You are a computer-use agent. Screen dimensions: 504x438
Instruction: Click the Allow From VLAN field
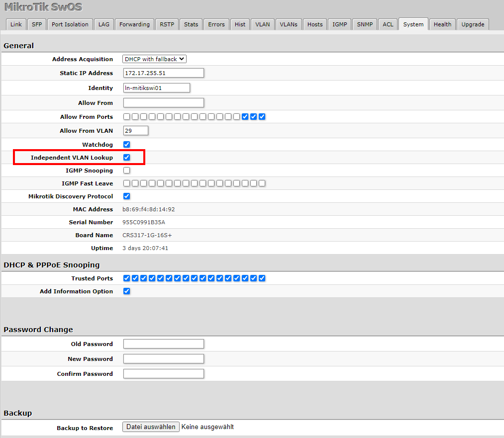tap(136, 131)
